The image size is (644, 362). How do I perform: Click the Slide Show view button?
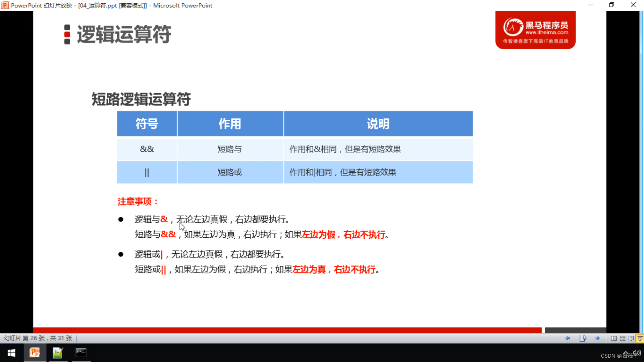click(x=640, y=338)
